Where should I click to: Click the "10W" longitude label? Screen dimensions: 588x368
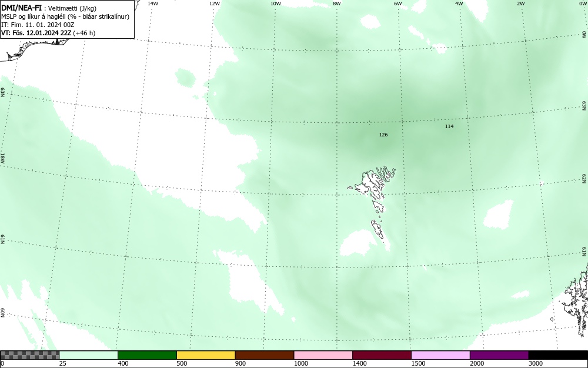(x=276, y=4)
